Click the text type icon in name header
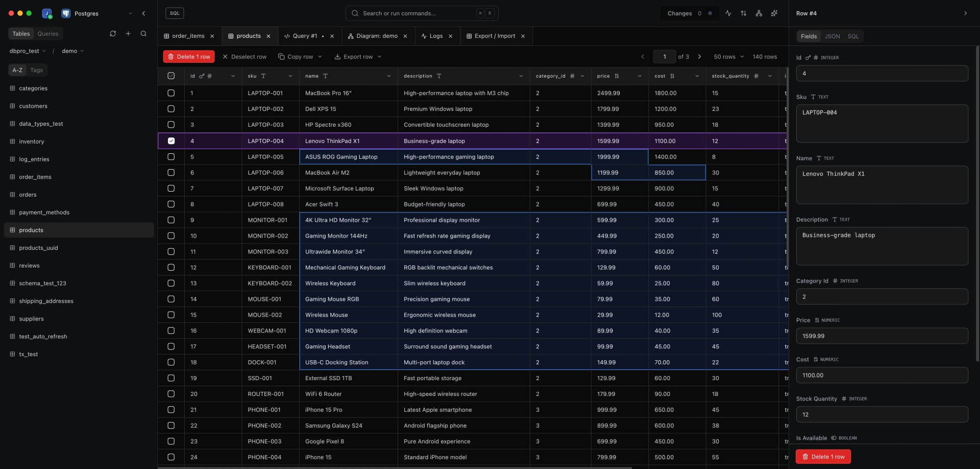Screen dimensions: 980x469 326,76
